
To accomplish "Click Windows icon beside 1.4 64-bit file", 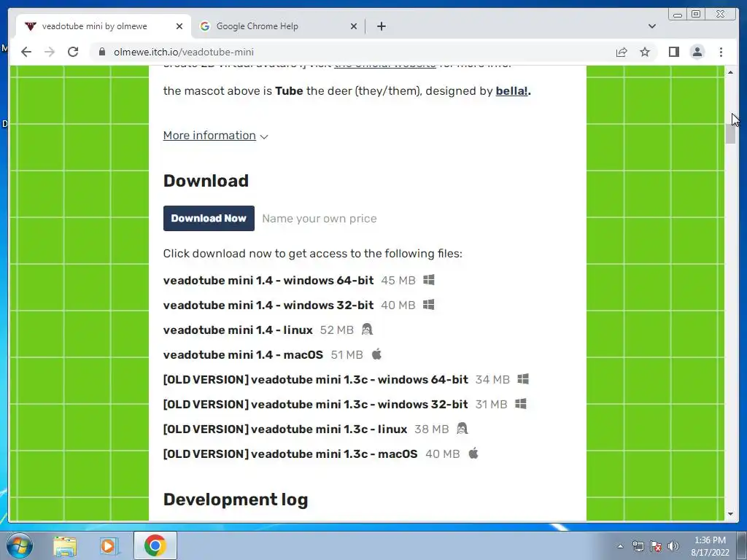I will (429, 279).
